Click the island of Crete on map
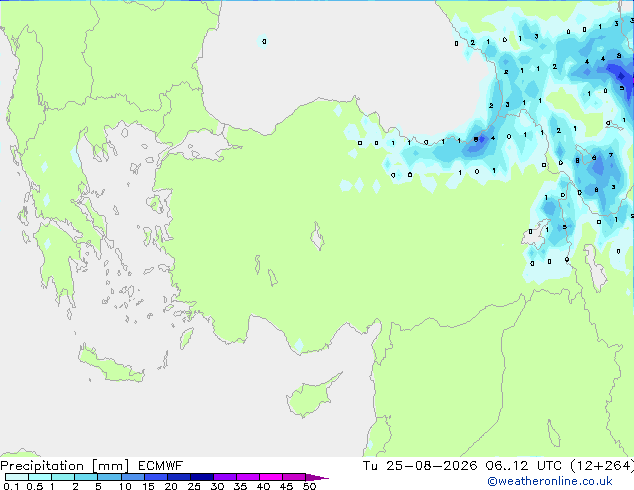The width and height of the screenshot is (634, 490). [x=110, y=366]
